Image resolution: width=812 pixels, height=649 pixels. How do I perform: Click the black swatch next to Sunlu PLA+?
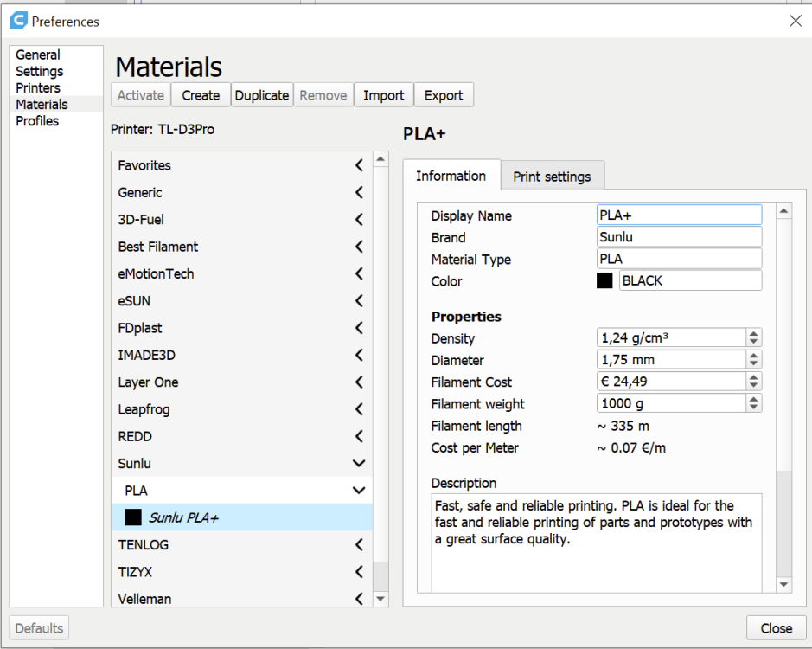(133, 517)
